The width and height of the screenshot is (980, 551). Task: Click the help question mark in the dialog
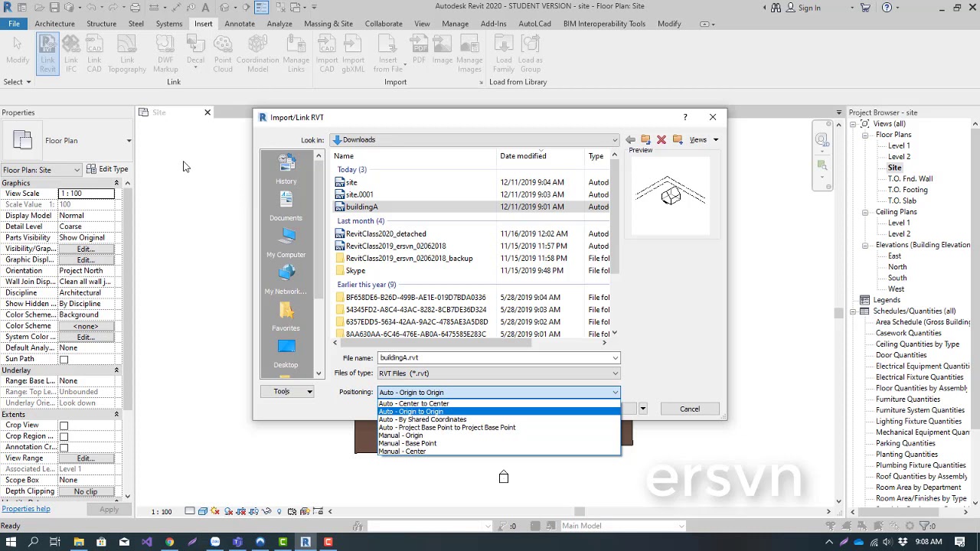point(685,117)
